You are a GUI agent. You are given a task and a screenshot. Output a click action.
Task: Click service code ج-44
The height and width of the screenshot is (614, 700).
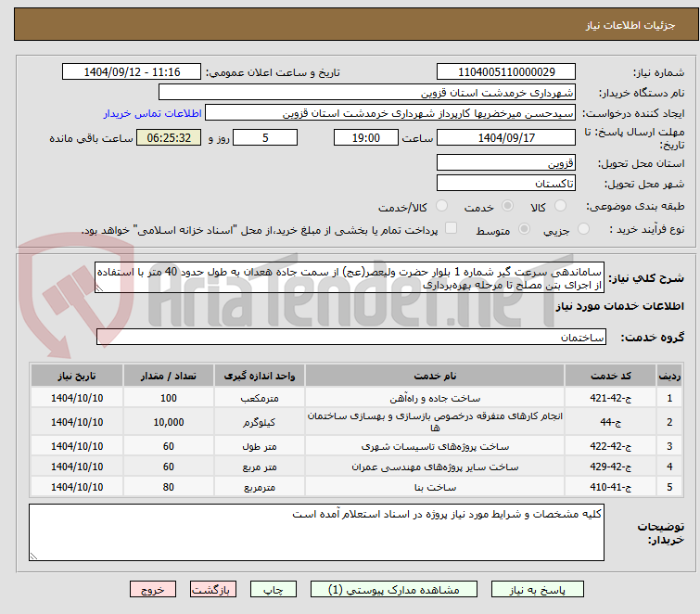tap(610, 422)
